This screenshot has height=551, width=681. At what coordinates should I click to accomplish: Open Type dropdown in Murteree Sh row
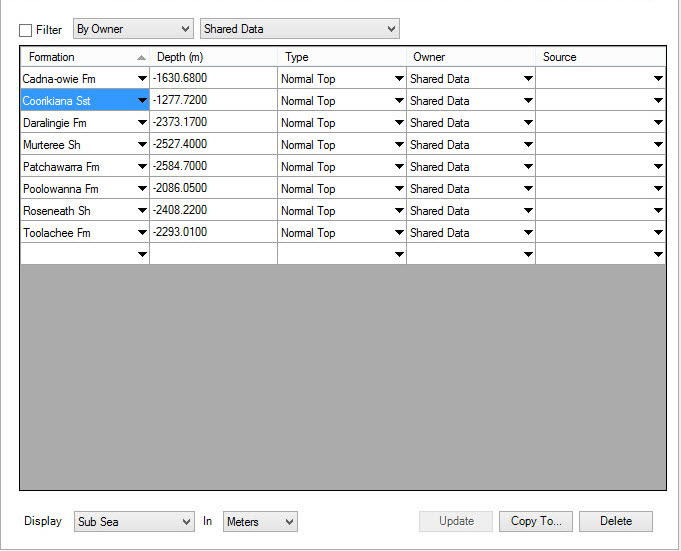(400, 145)
